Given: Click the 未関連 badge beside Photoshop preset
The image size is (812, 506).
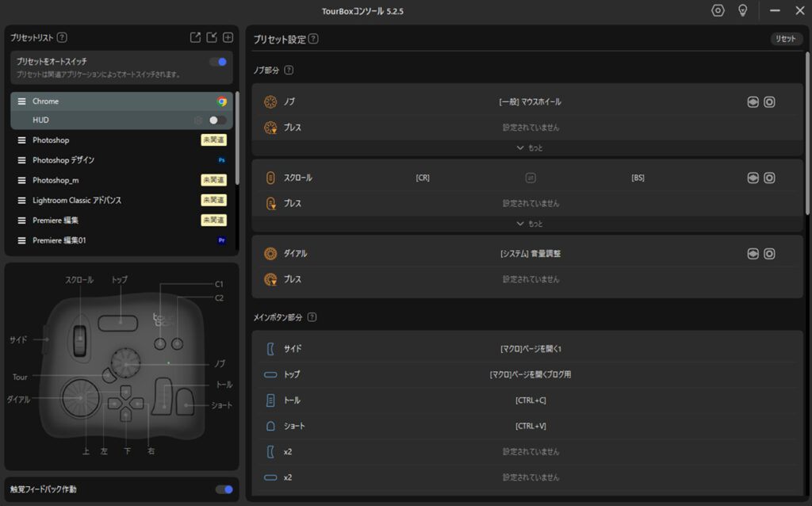Looking at the screenshot, I should pyautogui.click(x=213, y=140).
